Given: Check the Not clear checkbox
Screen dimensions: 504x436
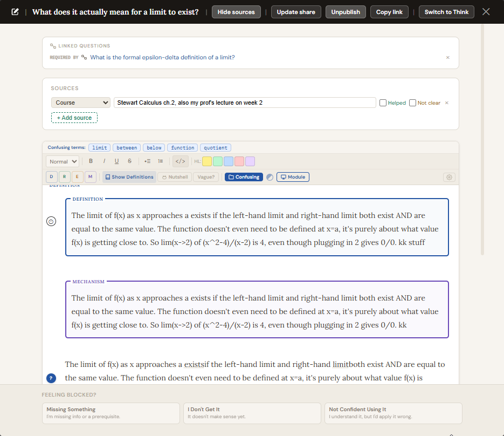Looking at the screenshot, I should point(412,103).
